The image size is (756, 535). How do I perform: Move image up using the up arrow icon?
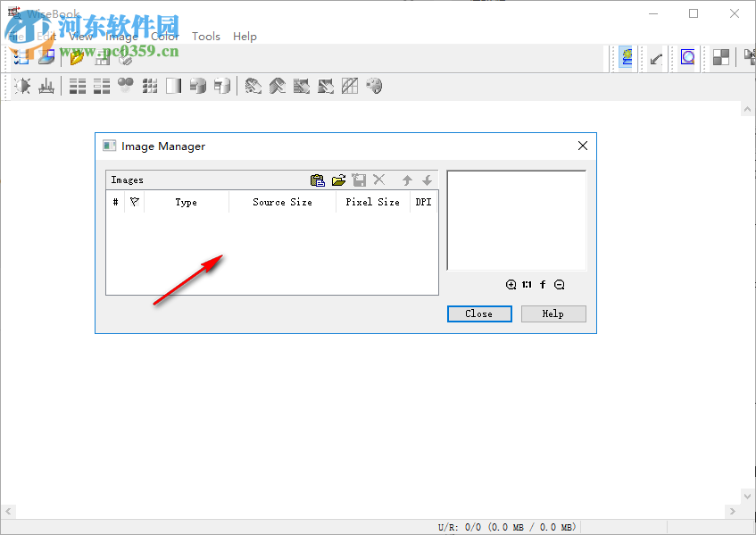(407, 180)
